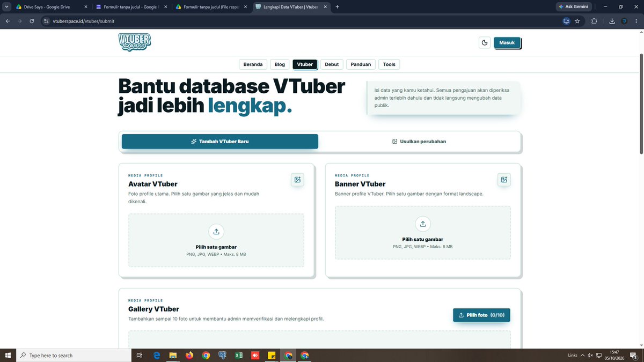
Task: Click the forward navigation arrow
Action: [x=20, y=21]
